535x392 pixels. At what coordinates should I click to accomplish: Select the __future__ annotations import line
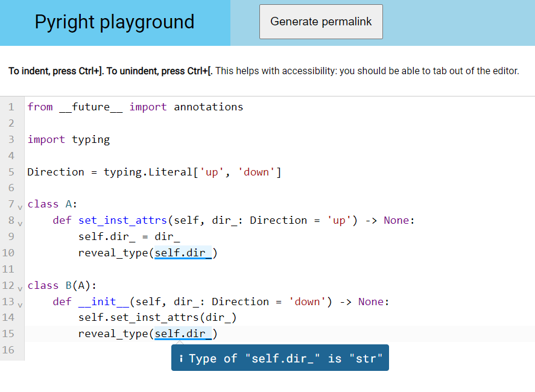click(x=135, y=107)
